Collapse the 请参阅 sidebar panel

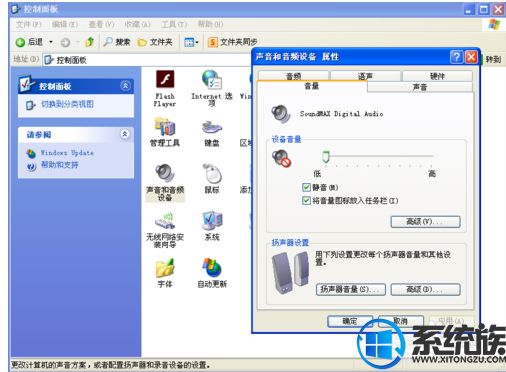click(125, 134)
